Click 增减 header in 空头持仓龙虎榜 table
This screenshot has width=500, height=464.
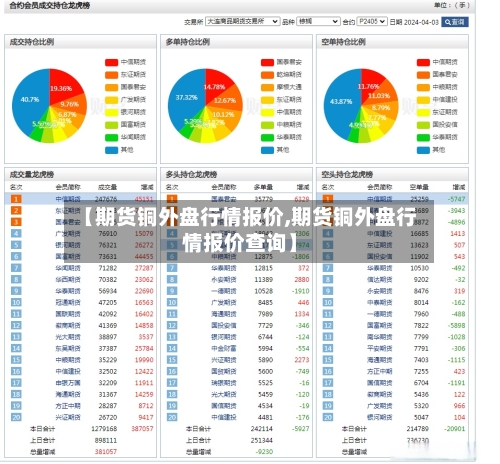click(459, 187)
